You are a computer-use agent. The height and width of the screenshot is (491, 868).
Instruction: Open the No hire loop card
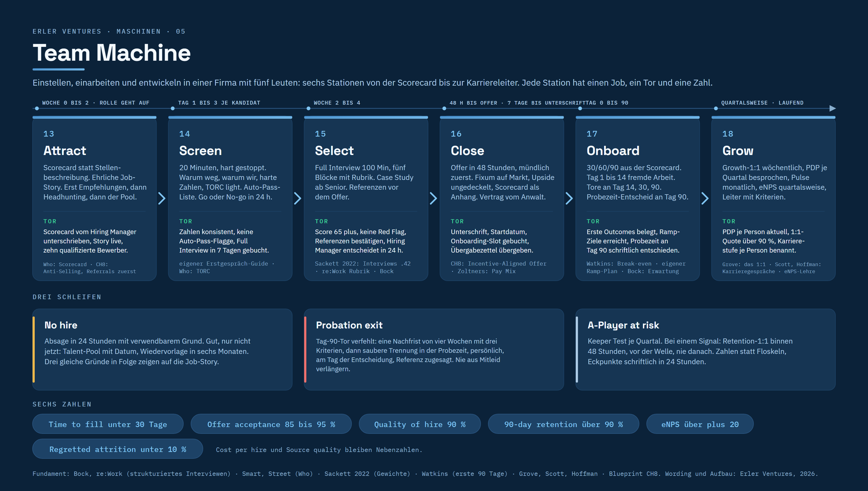[x=162, y=349]
